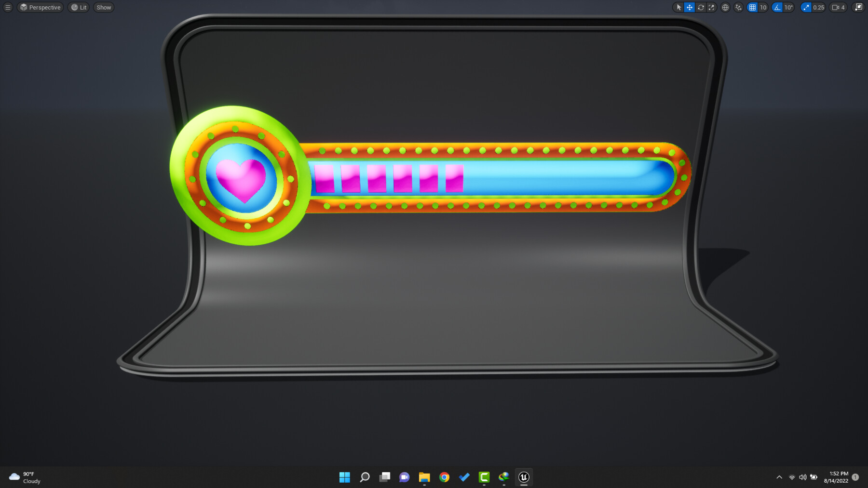Open the viewport options hamburger menu
This screenshot has height=488, width=868.
pos(7,7)
